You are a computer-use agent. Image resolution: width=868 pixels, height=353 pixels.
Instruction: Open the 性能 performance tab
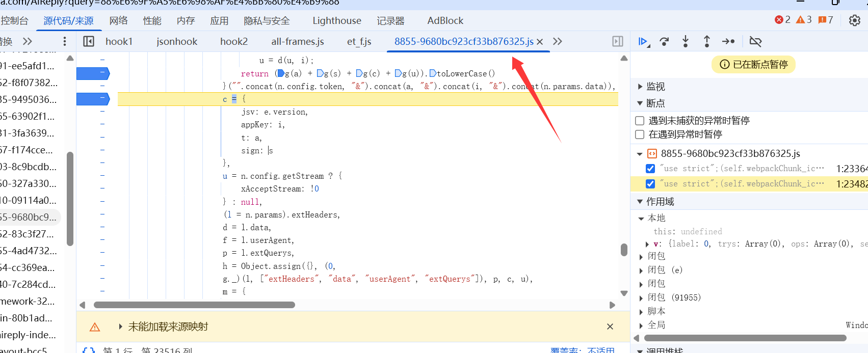(152, 20)
